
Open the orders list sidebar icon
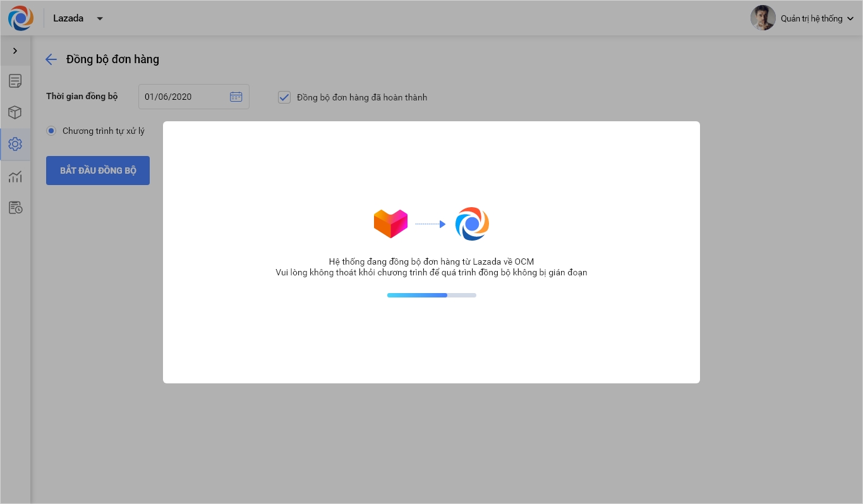point(15,81)
